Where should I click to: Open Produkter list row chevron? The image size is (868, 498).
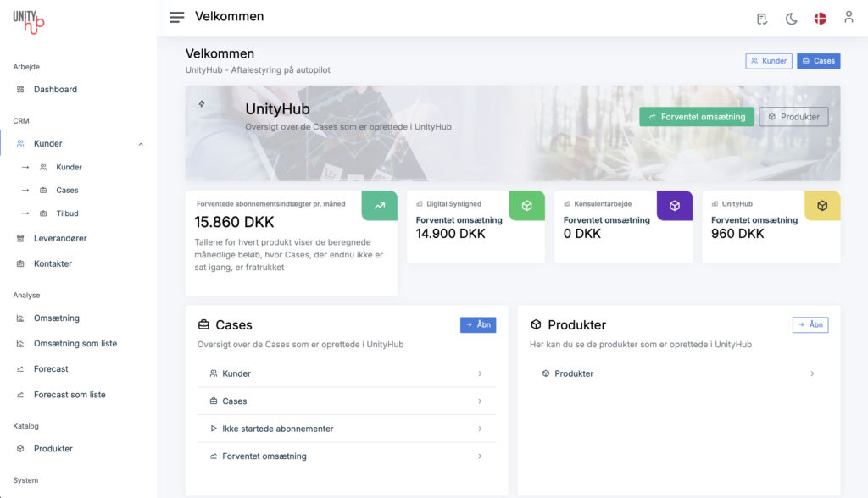point(811,373)
